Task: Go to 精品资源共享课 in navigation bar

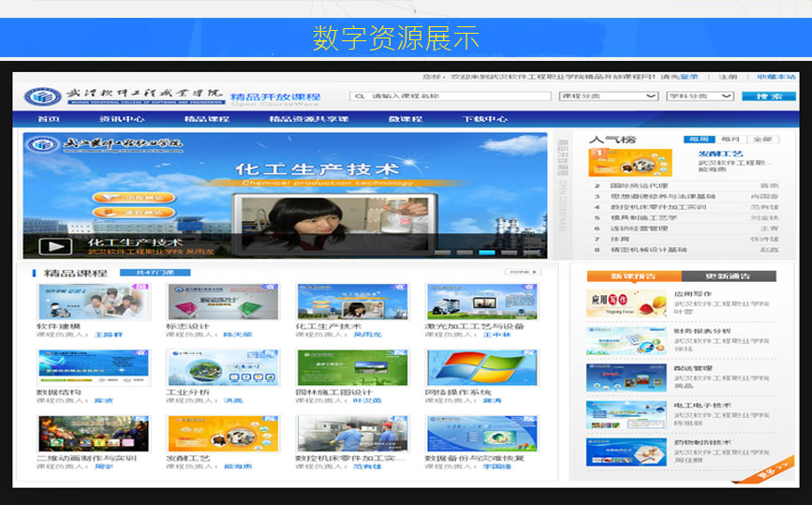Action: (x=308, y=119)
